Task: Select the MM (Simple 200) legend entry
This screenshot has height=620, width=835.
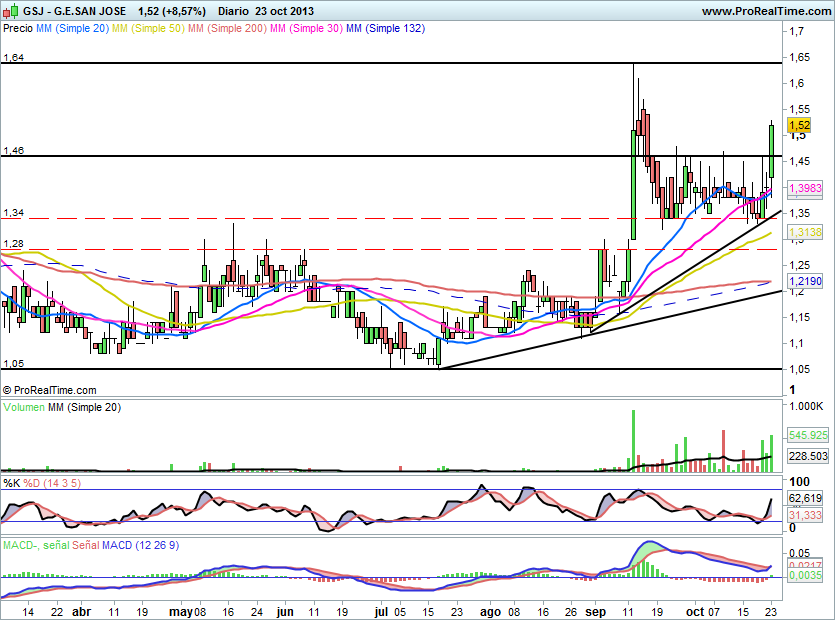Action: [225, 29]
